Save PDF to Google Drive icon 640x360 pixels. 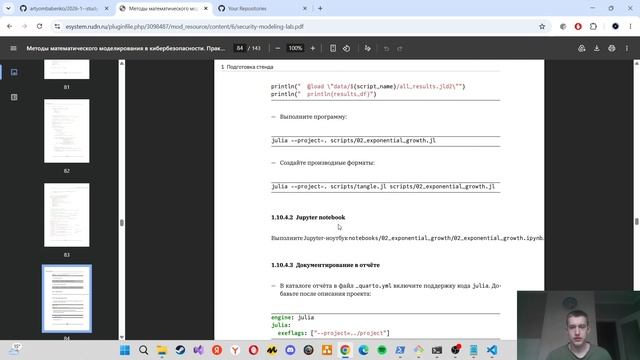click(x=582, y=48)
